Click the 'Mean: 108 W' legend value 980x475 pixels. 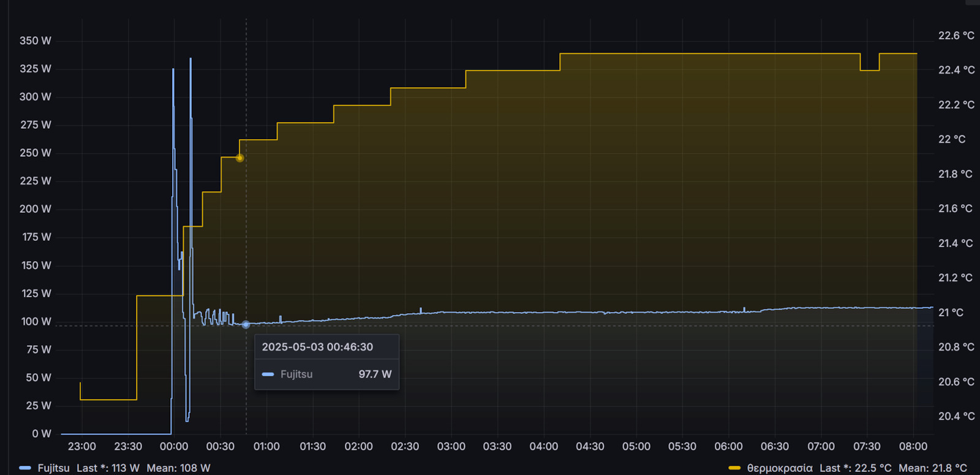click(178, 468)
